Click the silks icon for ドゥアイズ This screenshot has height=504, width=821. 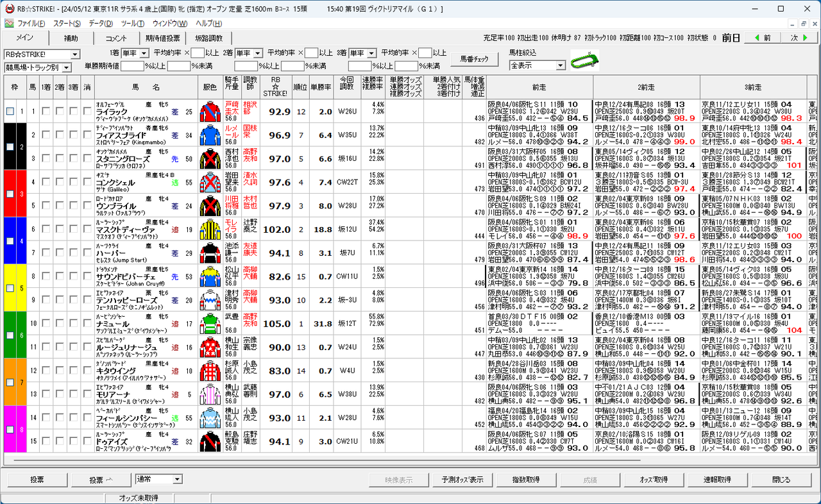tap(210, 441)
